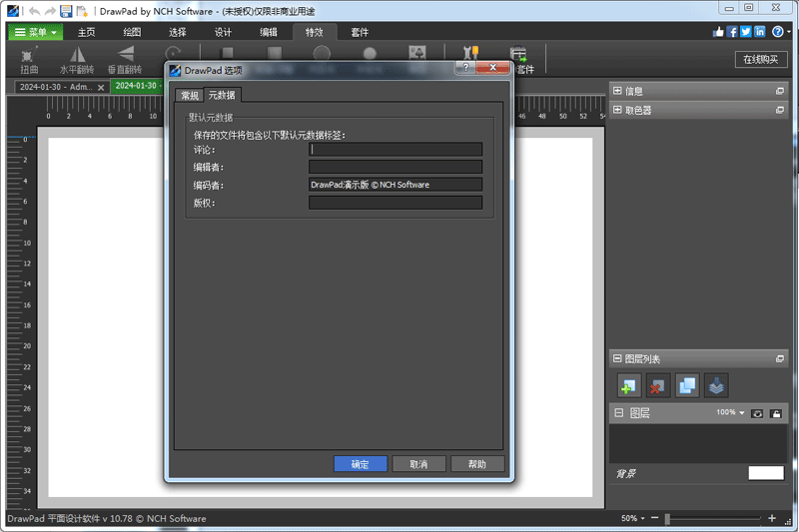Click the 评论 comment input field
The height and width of the screenshot is (532, 799).
pos(396,149)
